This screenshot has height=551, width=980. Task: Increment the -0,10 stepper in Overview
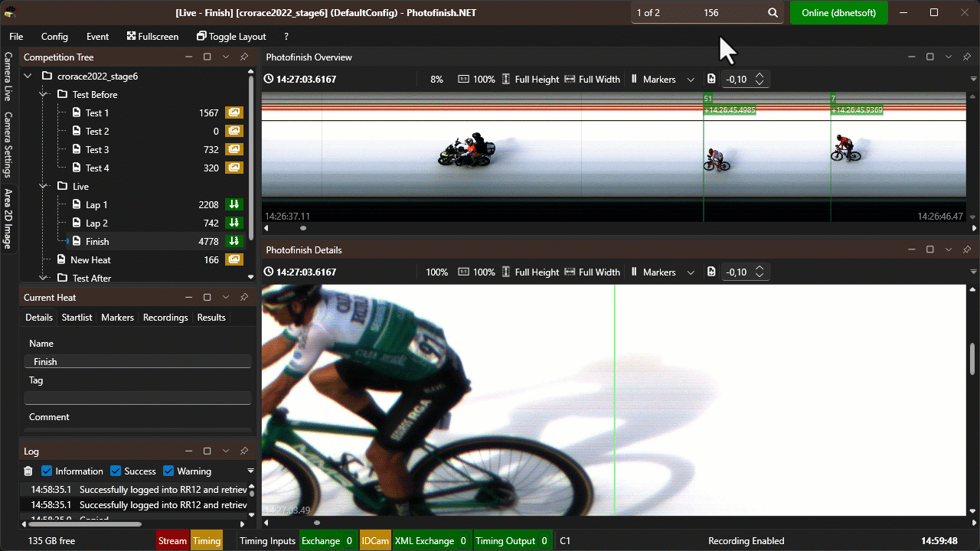(x=759, y=76)
